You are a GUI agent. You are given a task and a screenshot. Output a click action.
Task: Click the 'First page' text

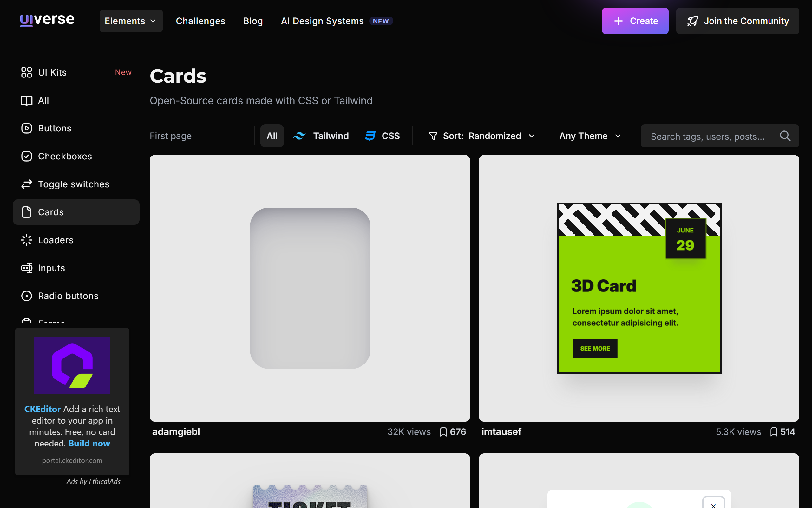pos(170,136)
